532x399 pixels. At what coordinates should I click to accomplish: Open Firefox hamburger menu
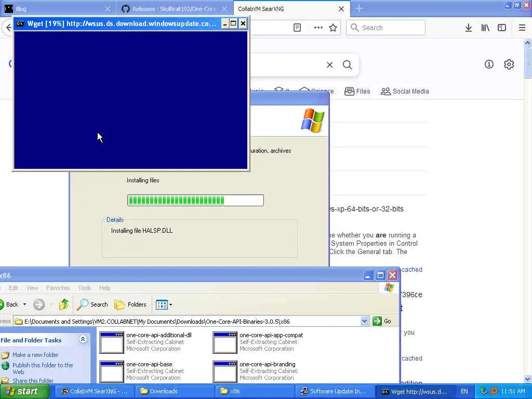(522, 28)
